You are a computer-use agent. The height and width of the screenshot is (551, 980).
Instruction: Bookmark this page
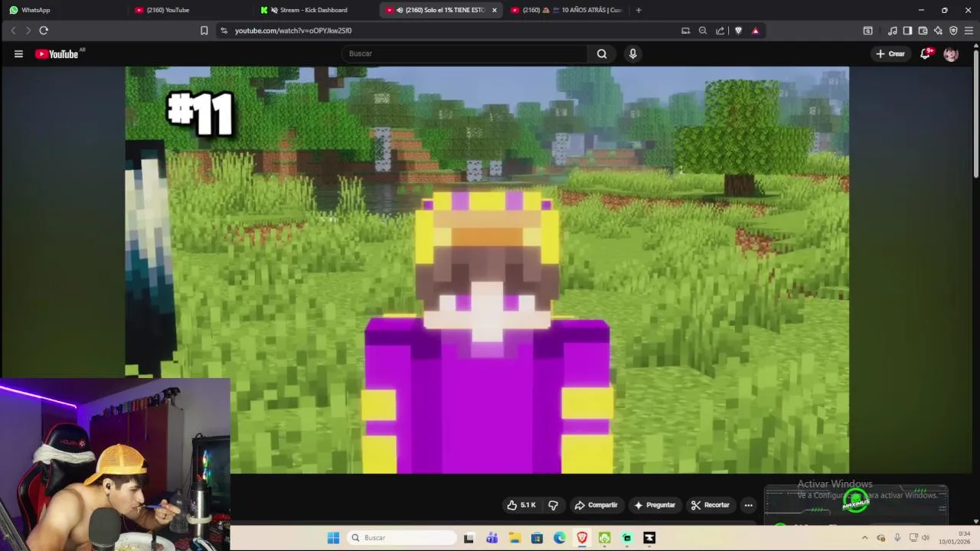(204, 31)
